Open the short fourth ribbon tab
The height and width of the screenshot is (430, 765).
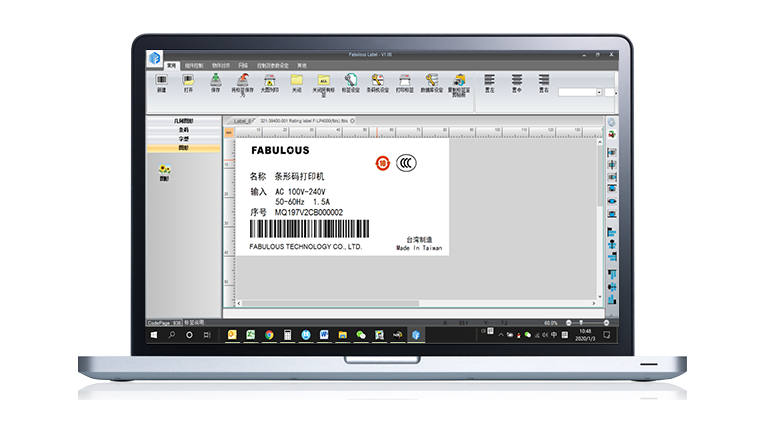coord(243,65)
